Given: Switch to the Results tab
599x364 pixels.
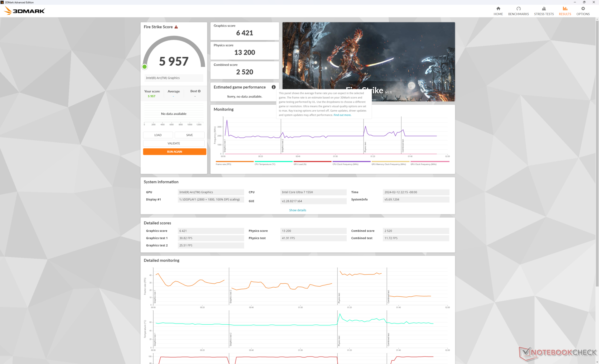Looking at the screenshot, I should click(x=565, y=11).
